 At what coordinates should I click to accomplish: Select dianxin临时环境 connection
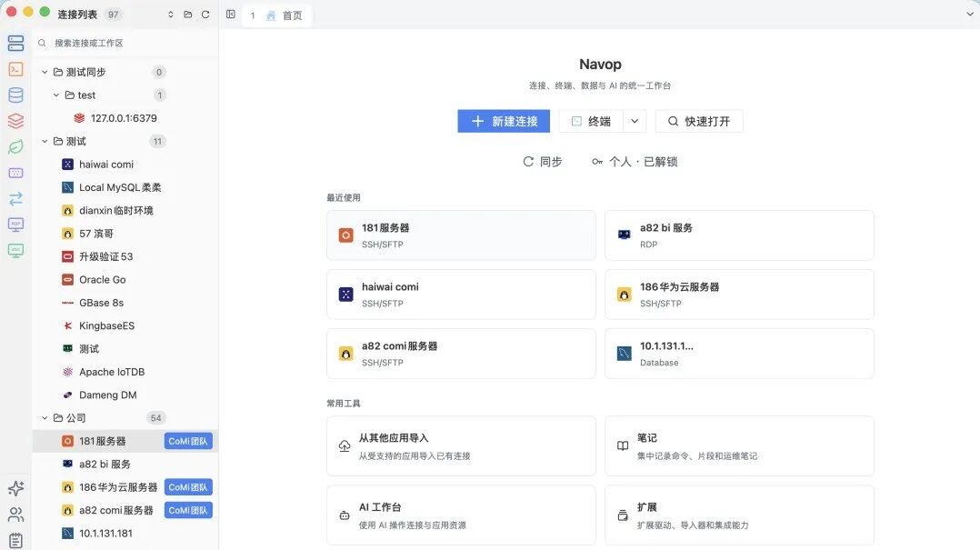(x=125, y=211)
